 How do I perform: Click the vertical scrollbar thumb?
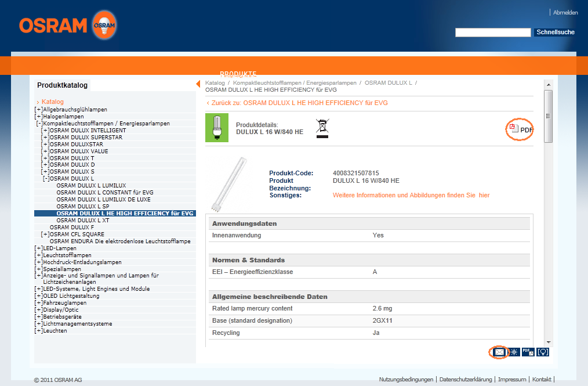(x=548, y=116)
